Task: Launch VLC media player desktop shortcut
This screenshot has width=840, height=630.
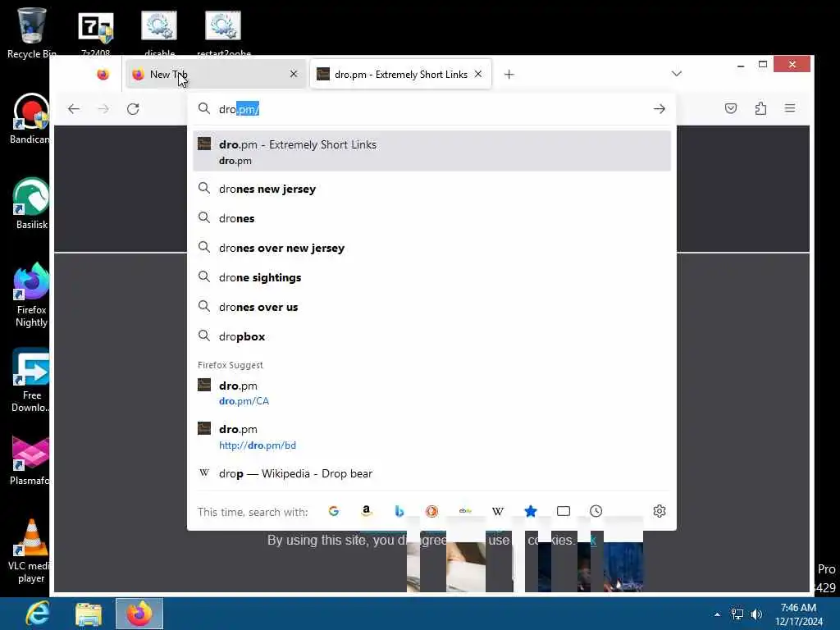Action: click(31, 552)
